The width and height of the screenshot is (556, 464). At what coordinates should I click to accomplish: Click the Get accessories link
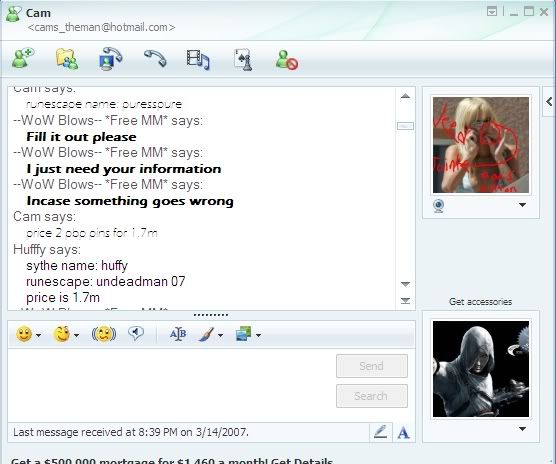point(480,302)
